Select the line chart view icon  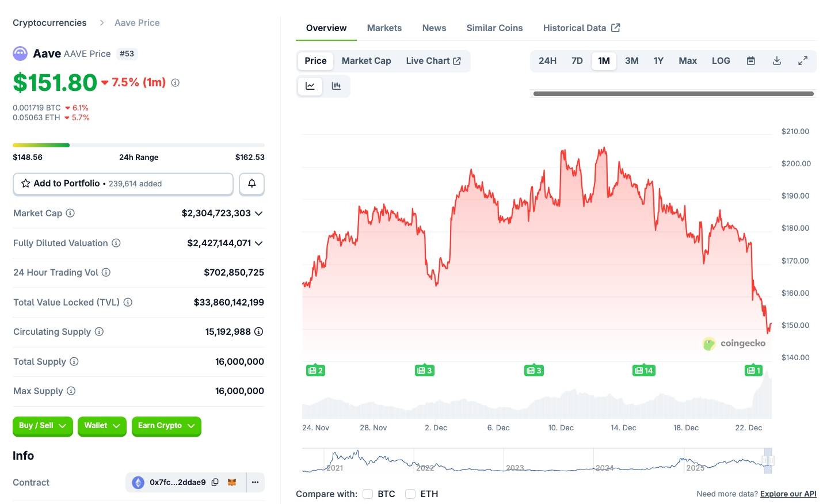310,86
